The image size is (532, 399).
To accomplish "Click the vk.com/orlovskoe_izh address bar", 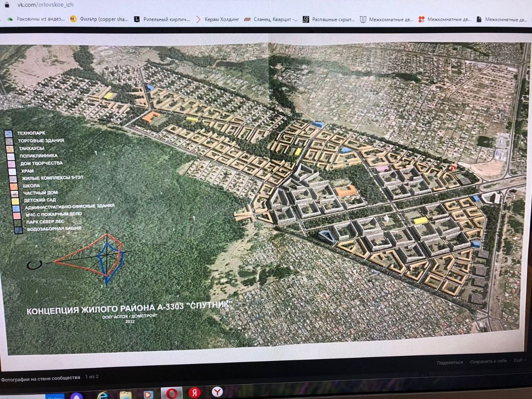I will pos(46,5).
